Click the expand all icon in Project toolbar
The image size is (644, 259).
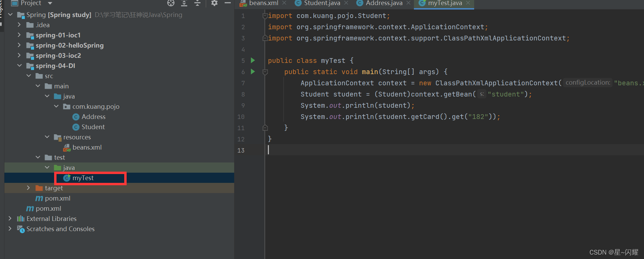184,3
